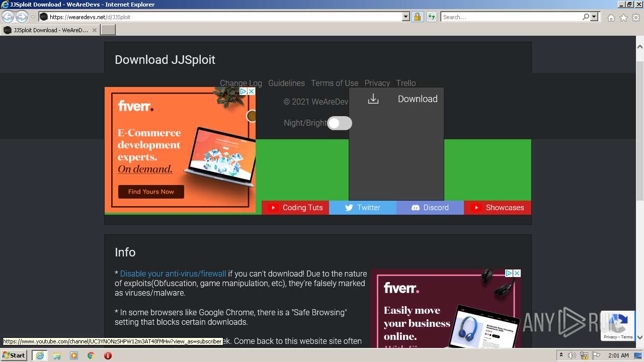Screen dimensions: 644x362
Task: Click the 2:01 AM tray clock
Action: [x=618, y=355]
